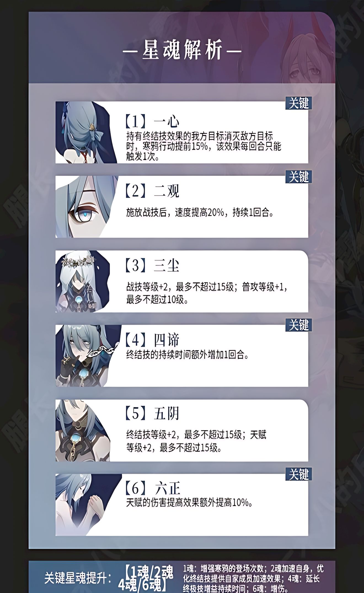Select the 关键 label on 四谛 card
This screenshot has height=593, width=364.
[x=298, y=325]
